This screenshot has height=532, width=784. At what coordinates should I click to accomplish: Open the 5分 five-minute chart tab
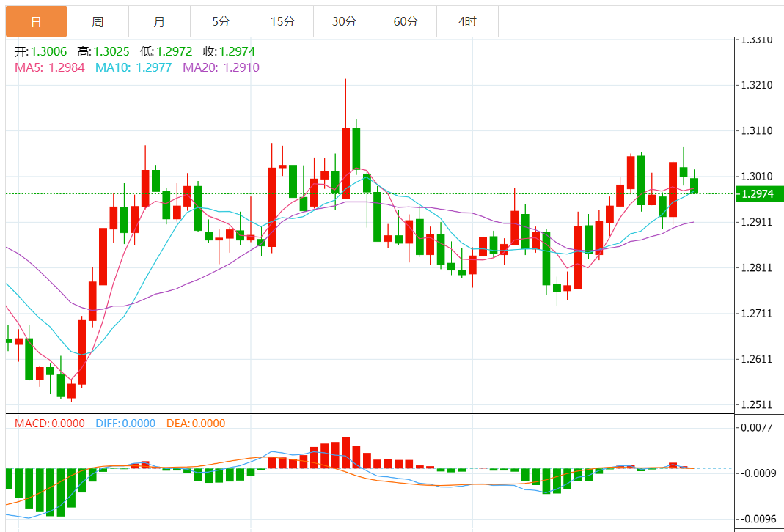(221, 21)
